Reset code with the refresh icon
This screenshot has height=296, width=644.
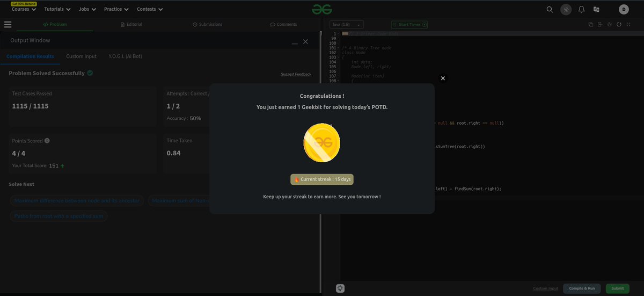click(x=619, y=24)
